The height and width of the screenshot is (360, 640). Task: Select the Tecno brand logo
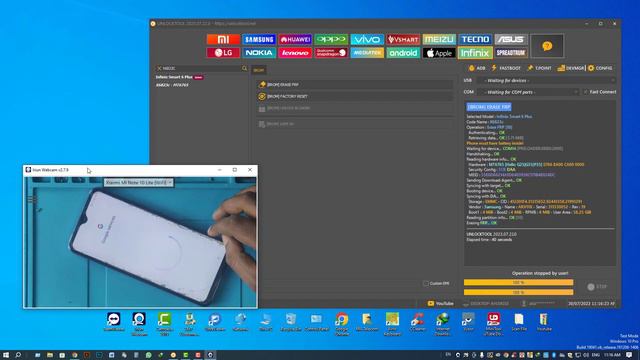point(475,39)
